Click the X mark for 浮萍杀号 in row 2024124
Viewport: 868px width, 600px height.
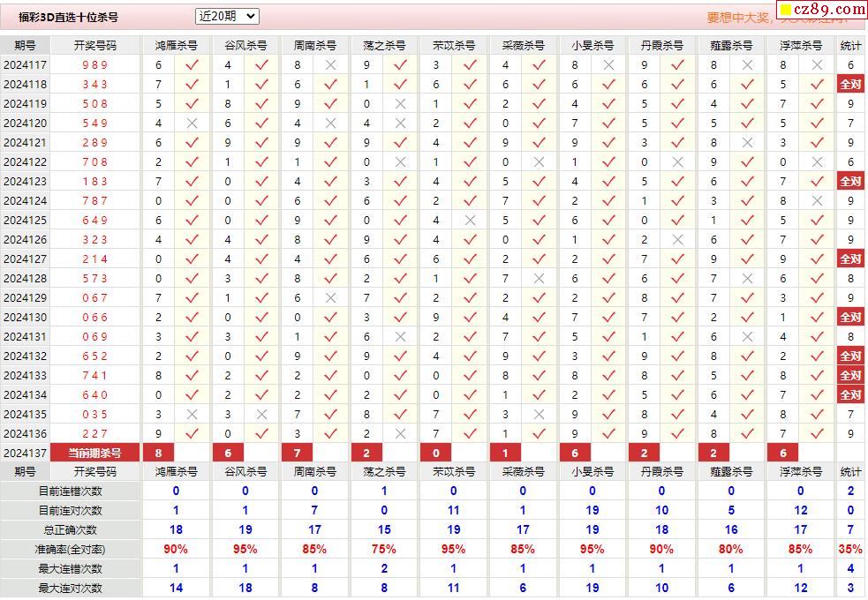[x=817, y=201]
